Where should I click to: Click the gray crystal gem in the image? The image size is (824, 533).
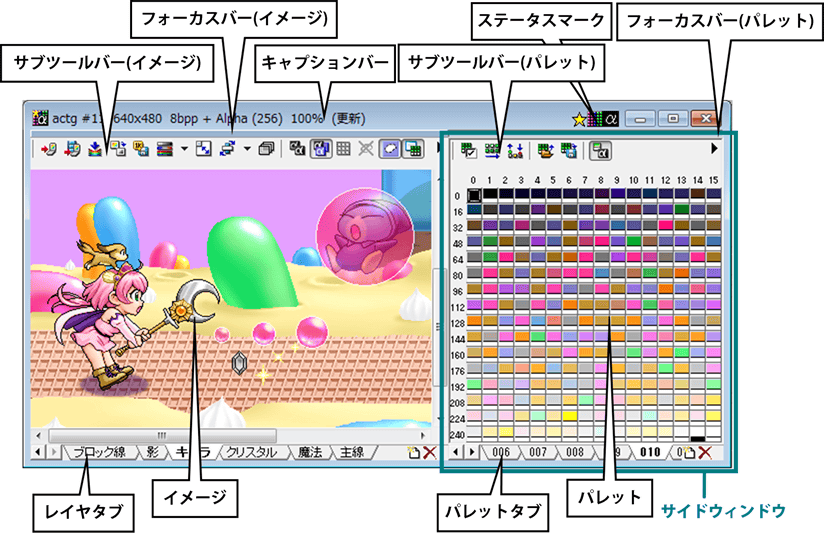[239, 363]
